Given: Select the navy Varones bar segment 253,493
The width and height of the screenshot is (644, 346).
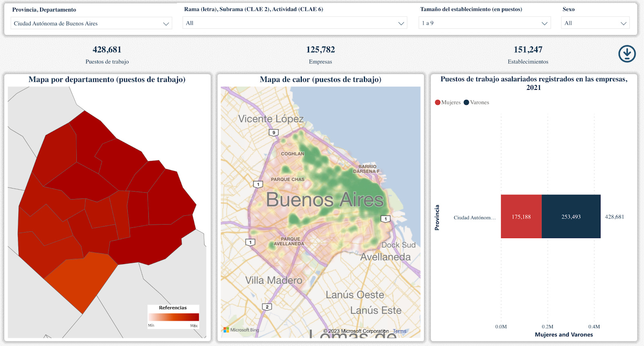Looking at the screenshot, I should pyautogui.click(x=571, y=217).
